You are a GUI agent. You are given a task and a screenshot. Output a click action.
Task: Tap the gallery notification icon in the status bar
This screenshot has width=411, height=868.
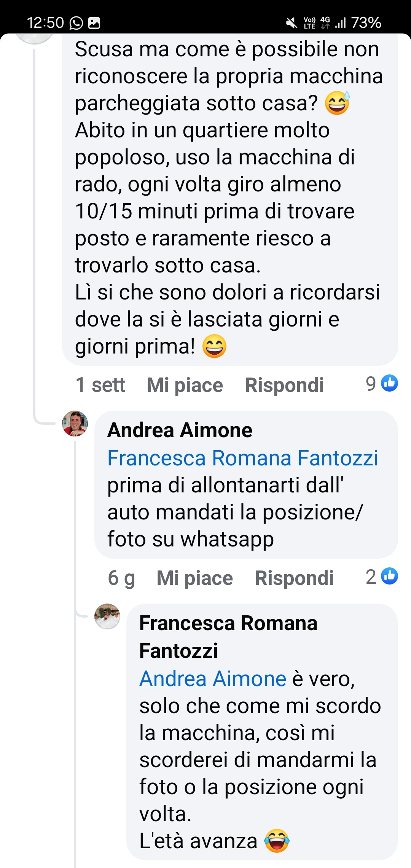coord(94,23)
